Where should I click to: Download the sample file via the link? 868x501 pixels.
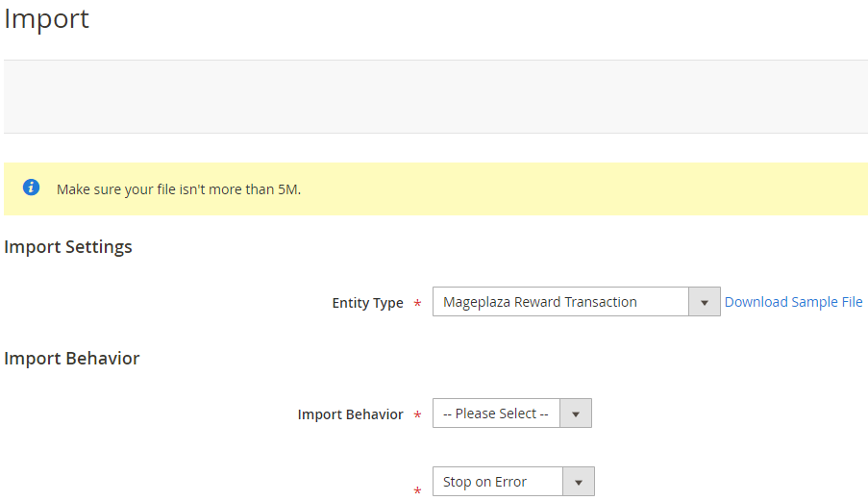pos(793,302)
